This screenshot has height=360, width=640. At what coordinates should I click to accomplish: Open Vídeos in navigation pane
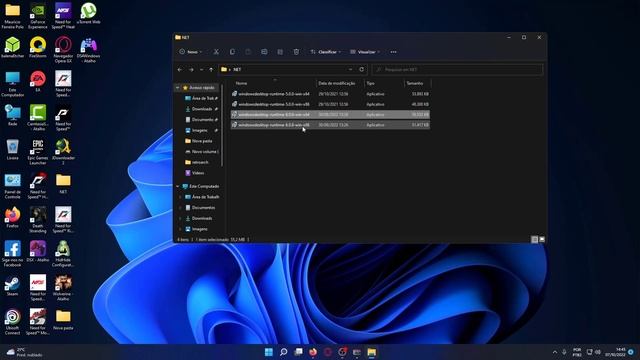coord(195,173)
